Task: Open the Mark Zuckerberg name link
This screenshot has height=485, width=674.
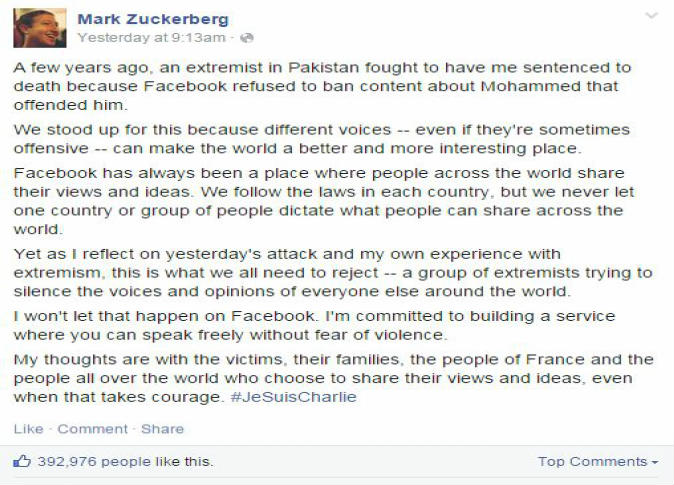Action: click(153, 19)
